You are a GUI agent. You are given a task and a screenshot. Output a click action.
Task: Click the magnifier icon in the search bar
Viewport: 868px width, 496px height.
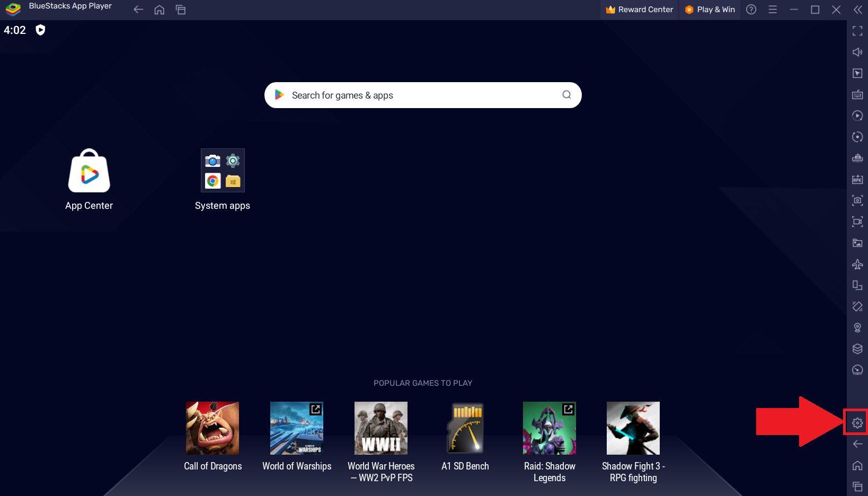coord(566,95)
